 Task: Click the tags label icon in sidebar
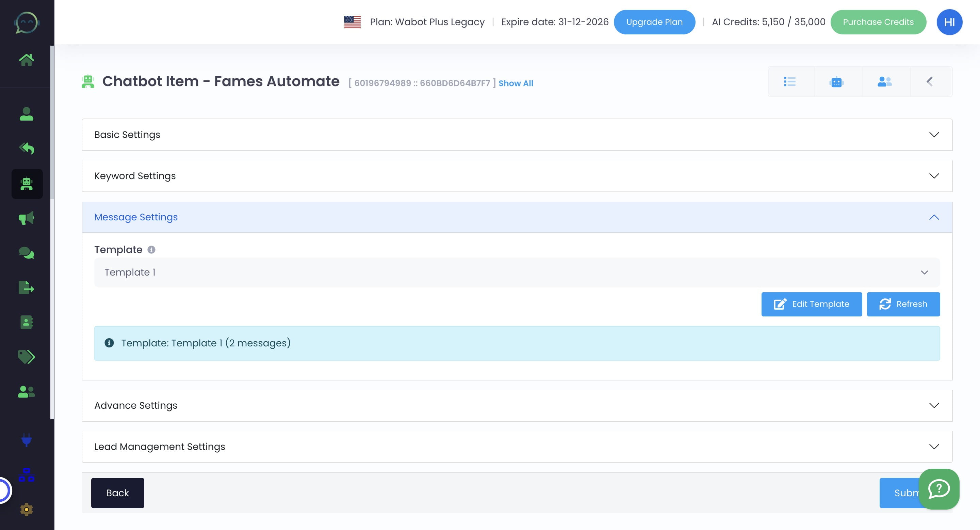click(x=26, y=357)
